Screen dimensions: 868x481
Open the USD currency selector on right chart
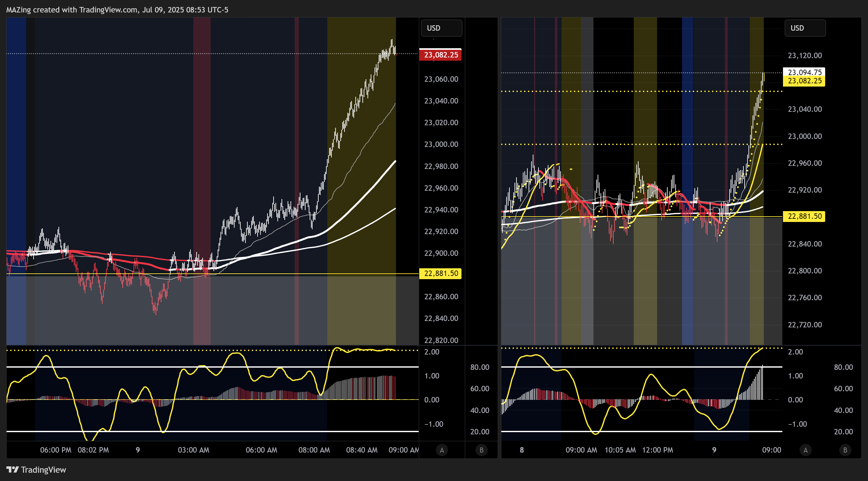coord(805,28)
